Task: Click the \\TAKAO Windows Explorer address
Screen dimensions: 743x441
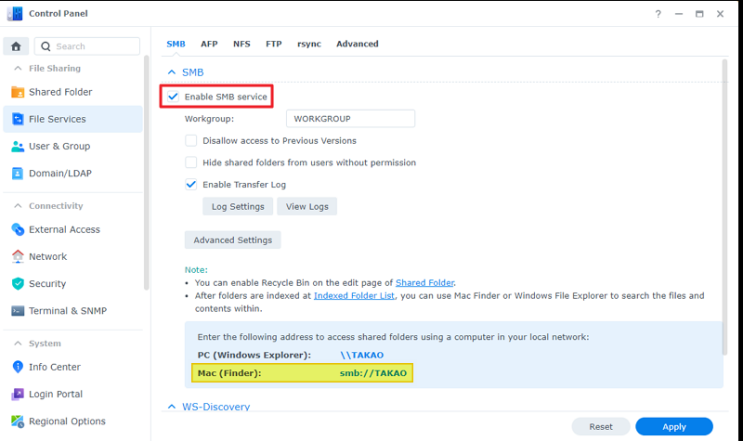Action: pyautogui.click(x=362, y=355)
